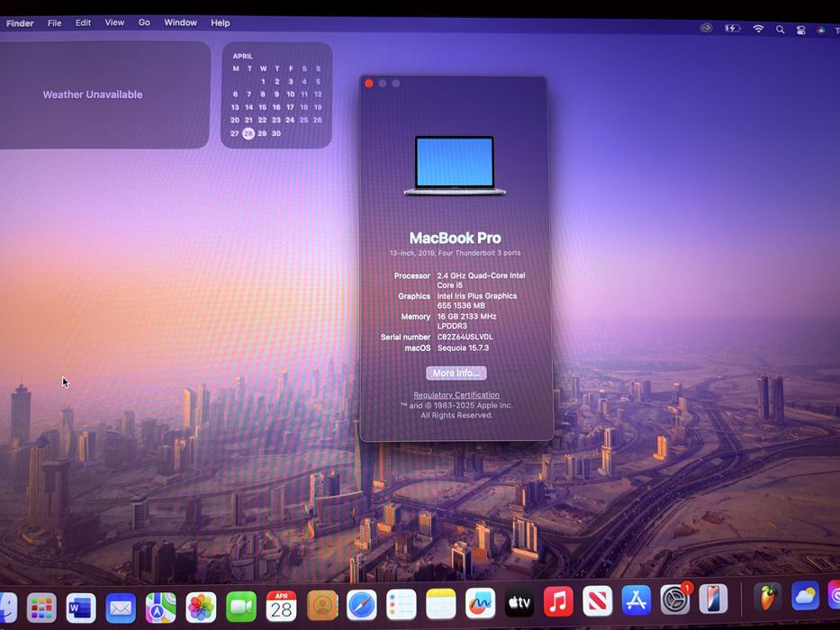The width and height of the screenshot is (840, 630).
Task: Click the Creative Cloud menu bar icon
Action: (706, 29)
